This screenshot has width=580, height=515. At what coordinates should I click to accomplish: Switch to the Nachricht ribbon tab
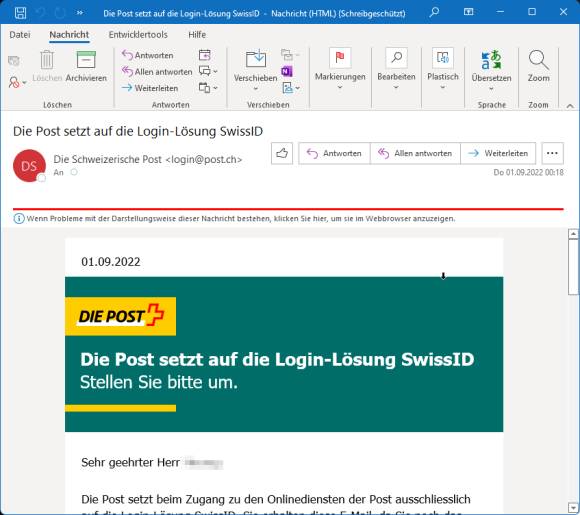[69, 34]
